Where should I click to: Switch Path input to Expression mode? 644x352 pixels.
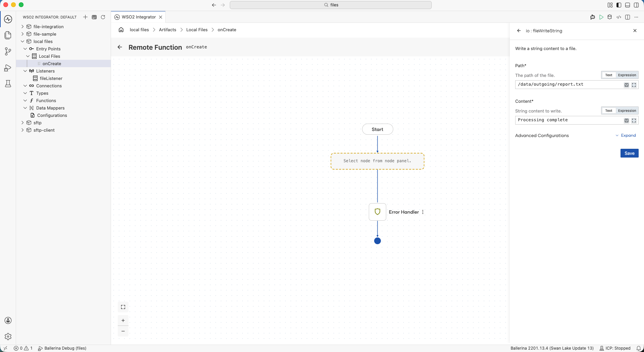pos(627,75)
